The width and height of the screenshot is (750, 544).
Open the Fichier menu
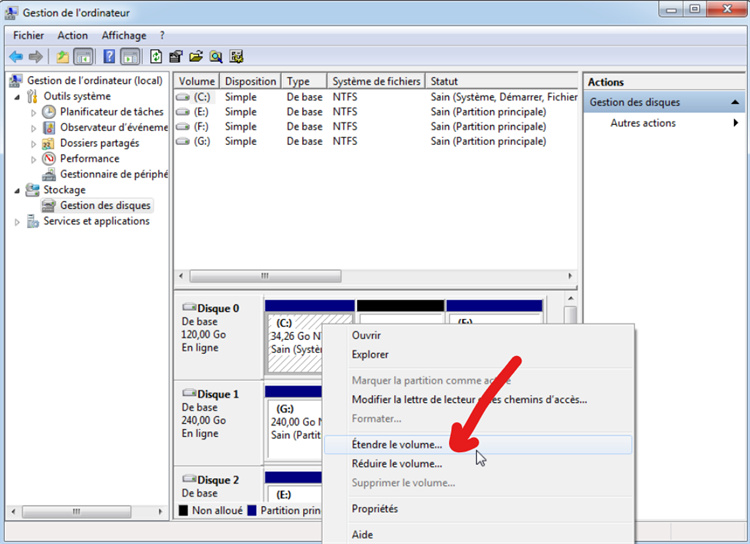point(28,35)
